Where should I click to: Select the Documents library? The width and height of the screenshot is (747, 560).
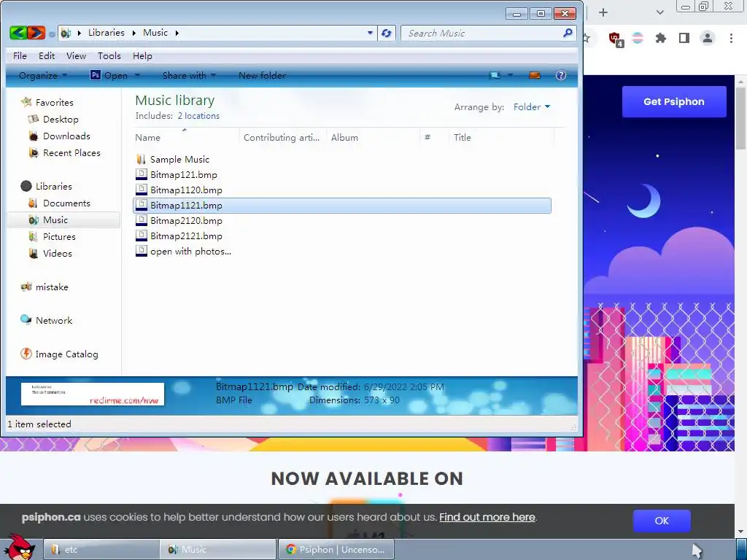point(66,203)
